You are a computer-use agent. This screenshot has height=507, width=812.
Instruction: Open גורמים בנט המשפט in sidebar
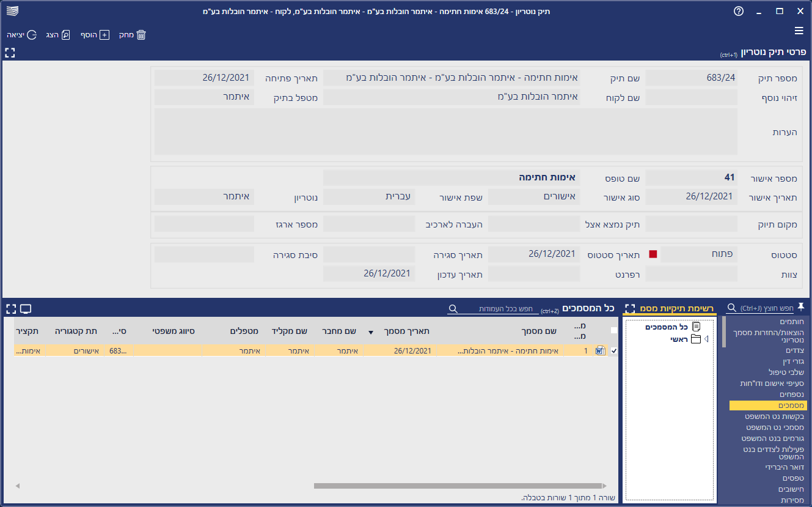pyautogui.click(x=773, y=438)
